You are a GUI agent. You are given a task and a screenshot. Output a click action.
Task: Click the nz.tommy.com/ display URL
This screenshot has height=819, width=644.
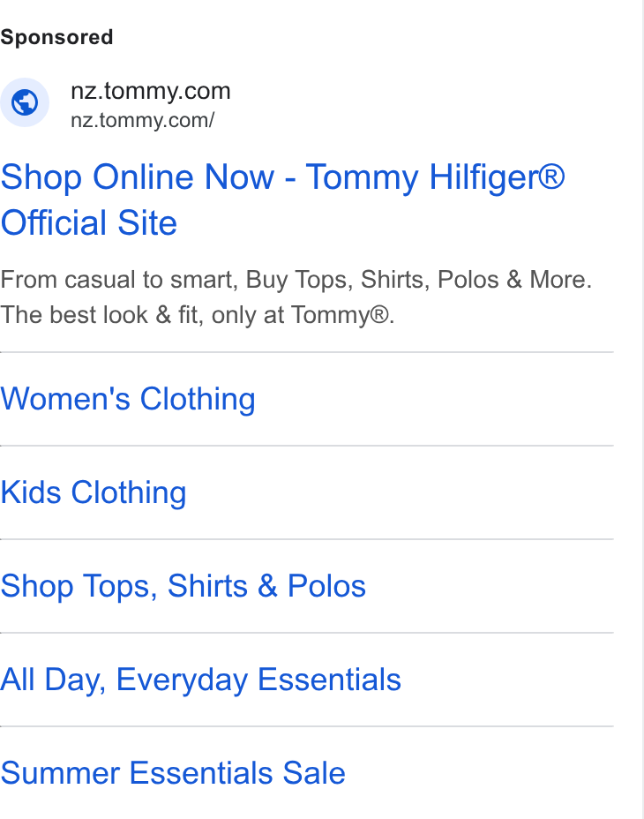click(x=143, y=120)
